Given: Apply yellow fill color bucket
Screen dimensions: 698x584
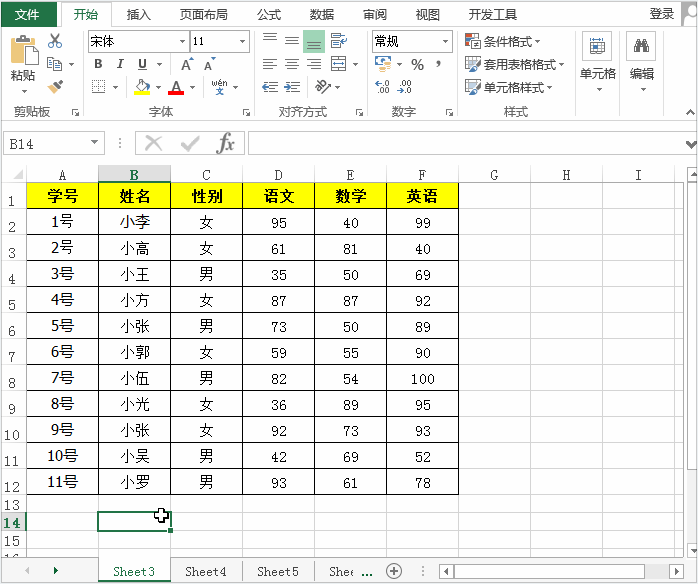Looking at the screenshot, I should (142, 87).
